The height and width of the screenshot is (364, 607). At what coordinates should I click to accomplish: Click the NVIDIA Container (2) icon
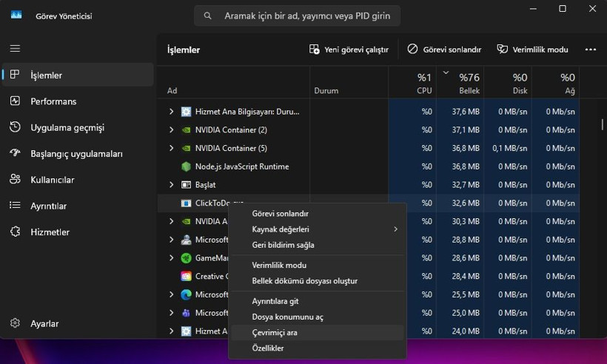pyautogui.click(x=187, y=130)
